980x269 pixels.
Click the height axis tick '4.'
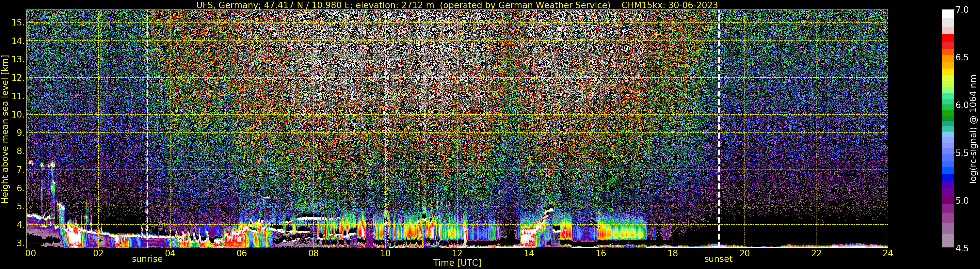click(x=20, y=225)
